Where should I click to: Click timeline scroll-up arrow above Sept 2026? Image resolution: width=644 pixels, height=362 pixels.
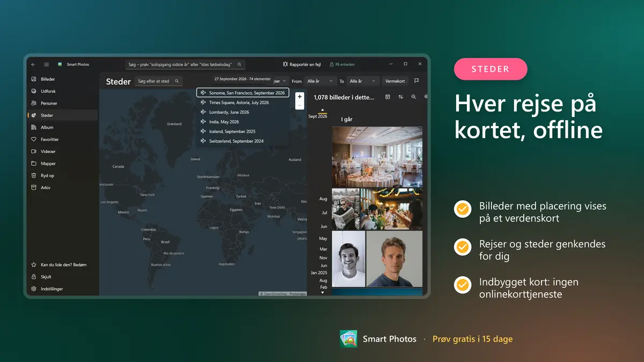coord(323,110)
